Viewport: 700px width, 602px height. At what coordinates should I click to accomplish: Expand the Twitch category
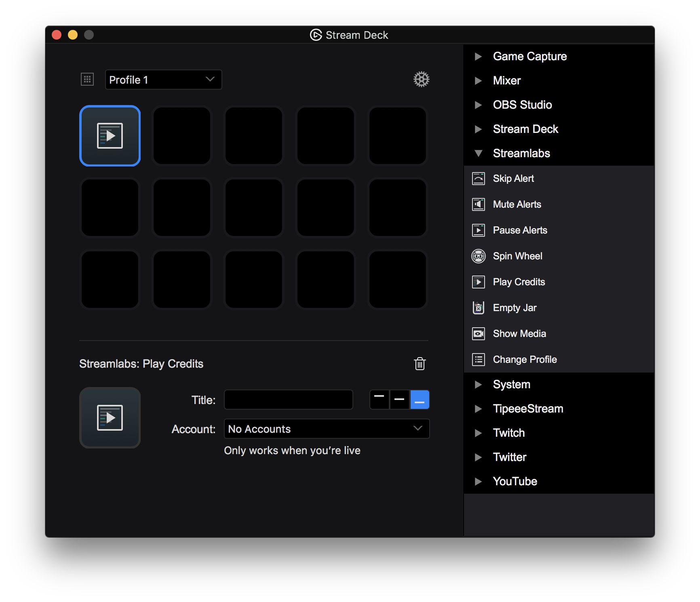click(479, 433)
